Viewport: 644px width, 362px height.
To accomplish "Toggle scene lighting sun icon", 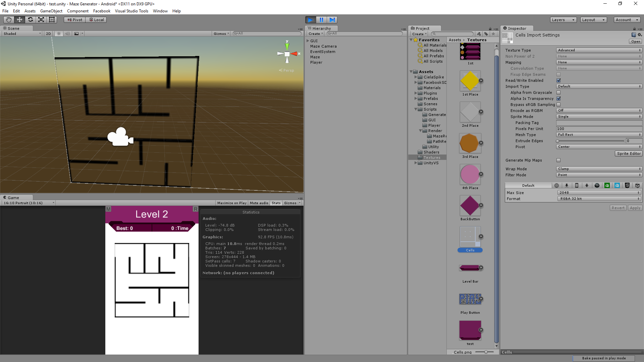I will tap(59, 34).
